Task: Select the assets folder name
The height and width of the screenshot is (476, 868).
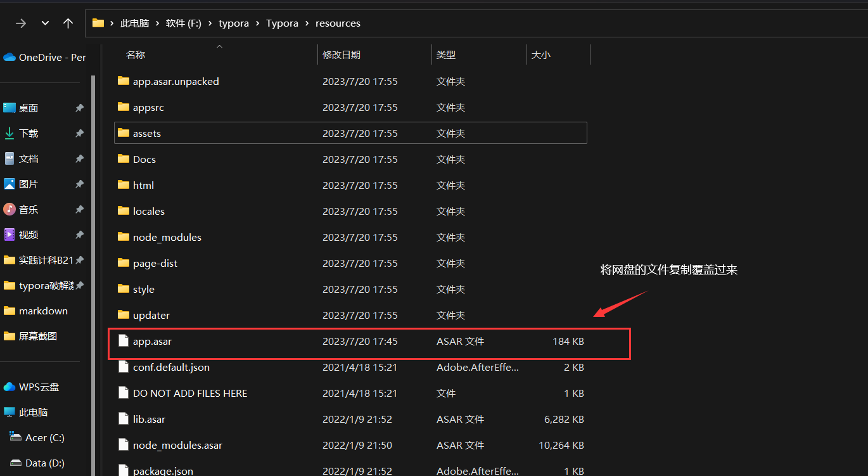Action: (147, 133)
